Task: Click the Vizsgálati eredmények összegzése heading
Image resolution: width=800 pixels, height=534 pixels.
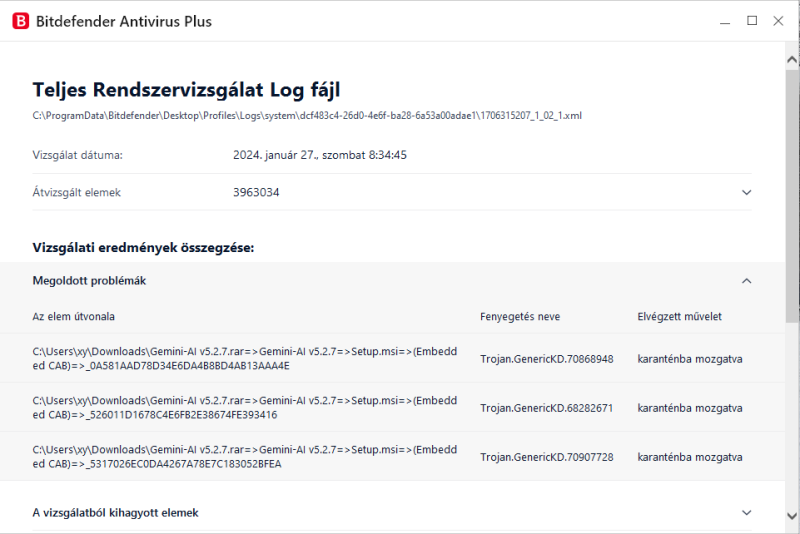Action: [x=143, y=248]
